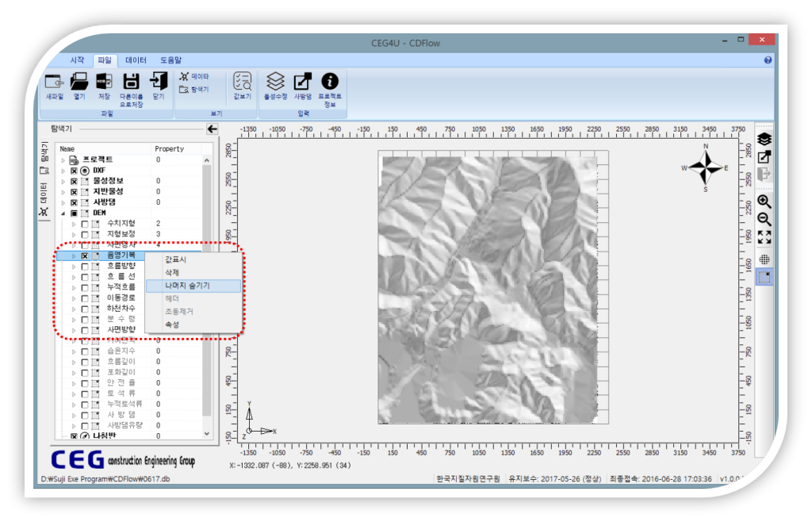
Task: Expand the 누적흐름 tree node
Action: coord(74,288)
